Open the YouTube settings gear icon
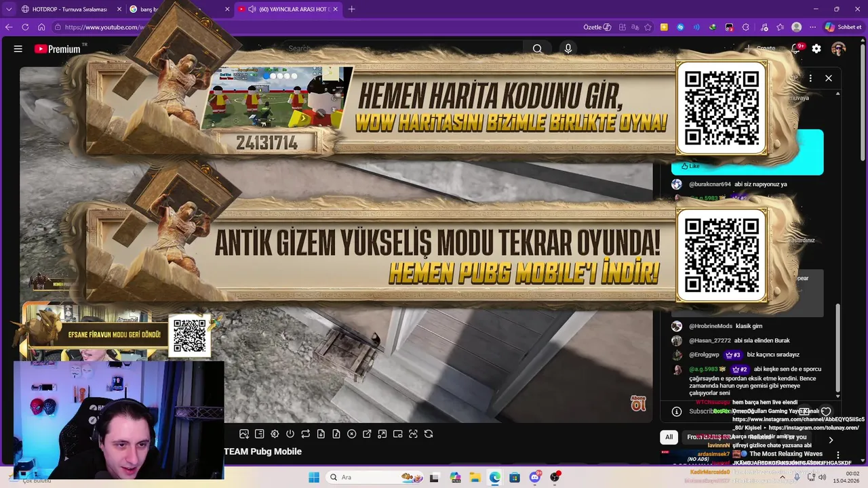This screenshot has width=868, height=488. [x=816, y=49]
